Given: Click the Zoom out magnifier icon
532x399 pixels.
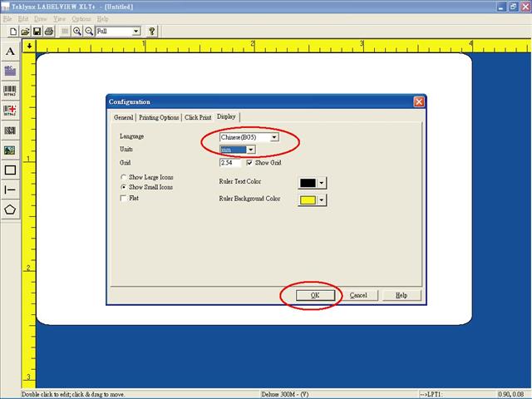Looking at the screenshot, I should (89, 32).
